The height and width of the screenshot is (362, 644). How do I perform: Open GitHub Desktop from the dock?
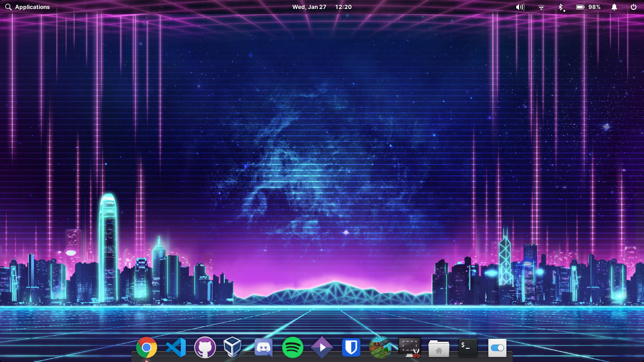[x=205, y=348]
